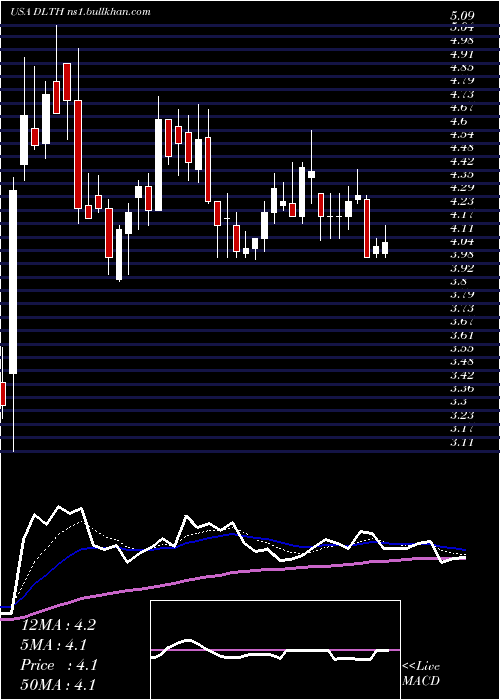This screenshot has height=700, width=500.
Task: Click the 4.04 price label
Action: (462, 242)
